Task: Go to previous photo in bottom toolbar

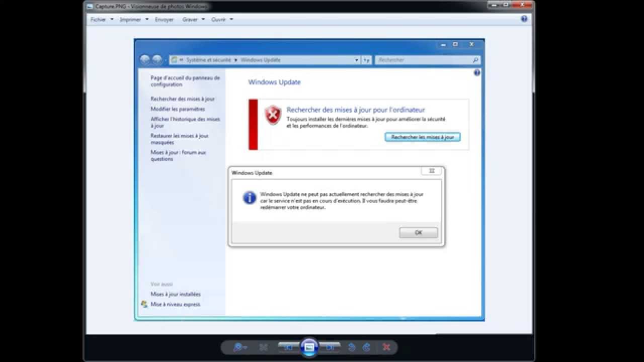Action: (288, 347)
